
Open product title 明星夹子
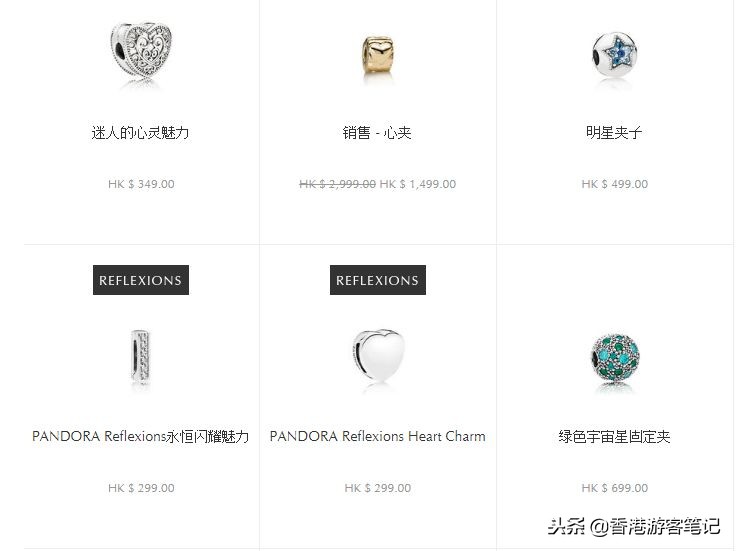[x=614, y=133]
